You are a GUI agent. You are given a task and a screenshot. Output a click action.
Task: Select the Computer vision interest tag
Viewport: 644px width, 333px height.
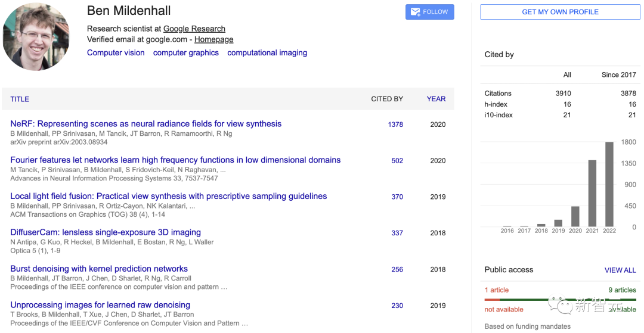coord(116,52)
